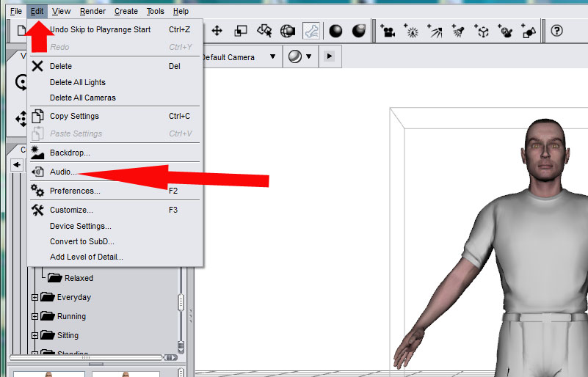The height and width of the screenshot is (377, 588).
Task: Open the File menu
Action: point(15,11)
